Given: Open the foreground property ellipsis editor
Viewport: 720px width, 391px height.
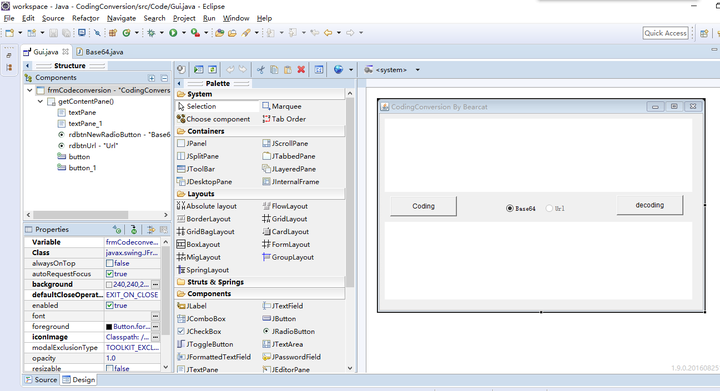Looking at the screenshot, I should click(155, 327).
